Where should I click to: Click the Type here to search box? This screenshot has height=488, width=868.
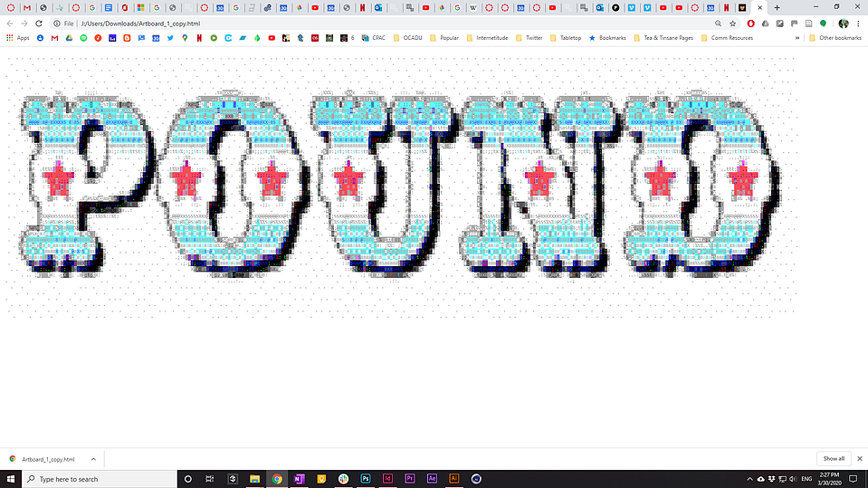[x=100, y=479]
